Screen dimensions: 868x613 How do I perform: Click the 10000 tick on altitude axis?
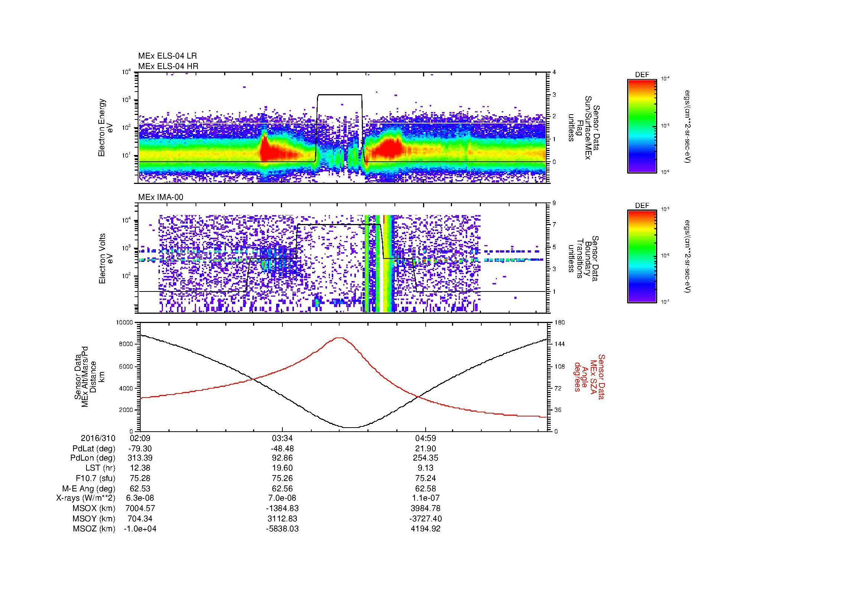[x=124, y=323]
